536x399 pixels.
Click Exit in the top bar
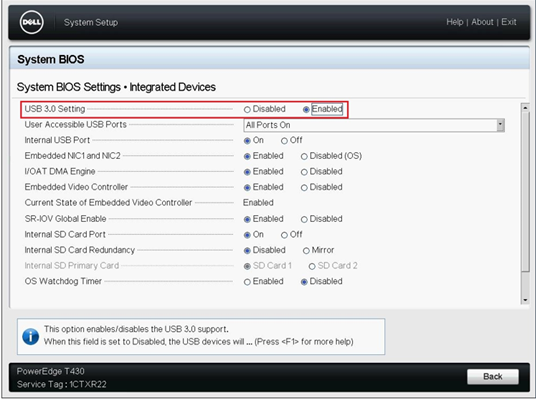[x=509, y=22]
